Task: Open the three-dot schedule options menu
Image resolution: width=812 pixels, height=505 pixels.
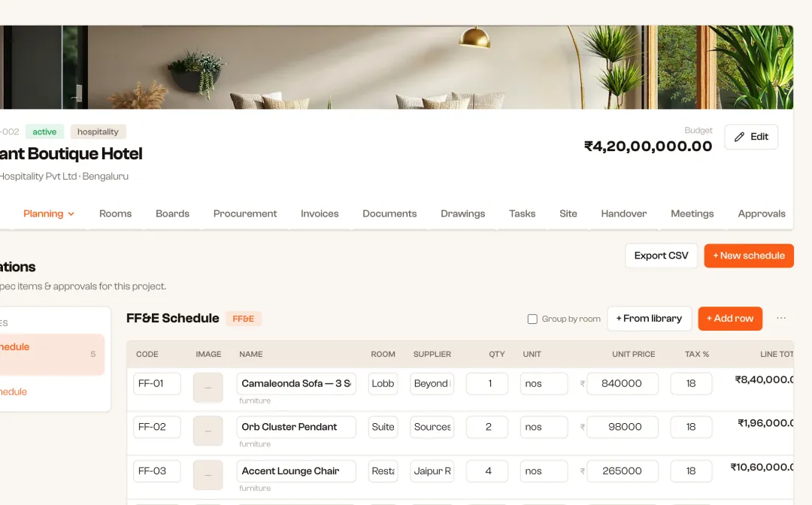Action: 781,318
